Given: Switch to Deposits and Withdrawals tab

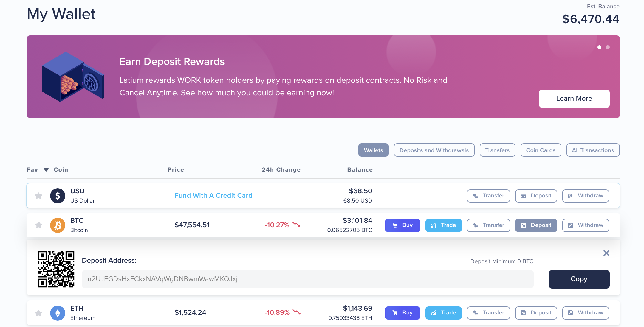Looking at the screenshot, I should 434,150.
